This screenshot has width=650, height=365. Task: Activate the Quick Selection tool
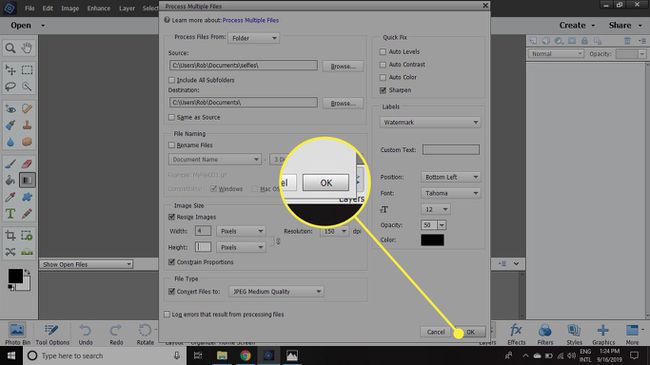tap(27, 86)
